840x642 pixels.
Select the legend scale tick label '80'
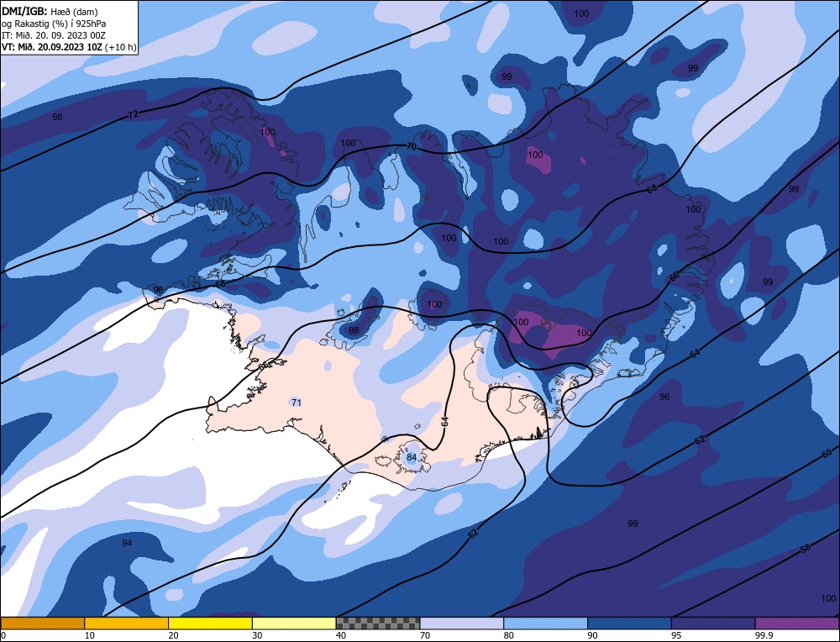click(x=508, y=635)
